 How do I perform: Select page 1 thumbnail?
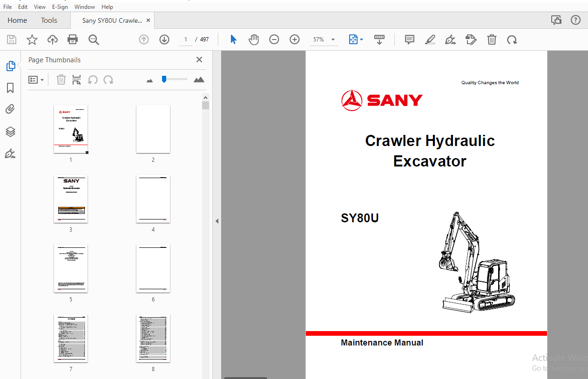(71, 129)
